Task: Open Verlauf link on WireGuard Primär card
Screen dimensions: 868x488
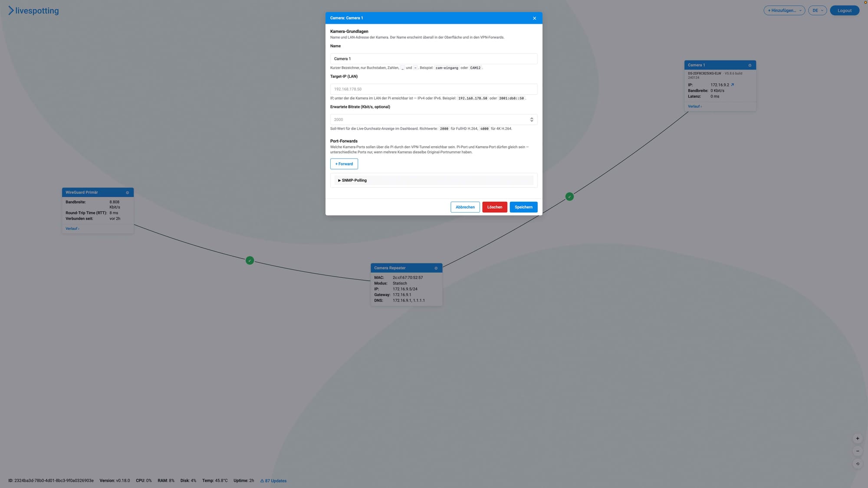Action: tap(72, 229)
